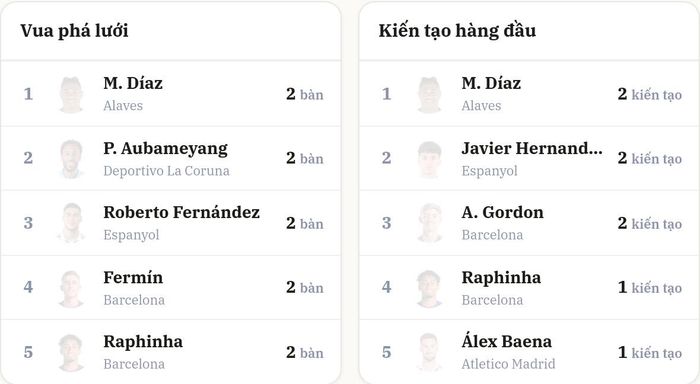Click the Deportivo La Coruna team label
700x384 pixels.
pyautogui.click(x=166, y=171)
